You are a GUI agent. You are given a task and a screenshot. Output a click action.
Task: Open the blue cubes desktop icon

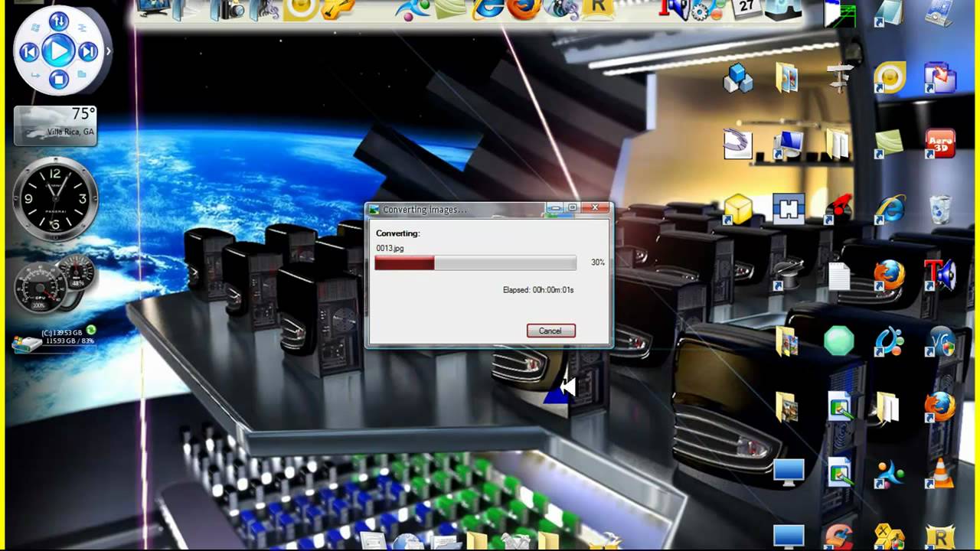click(738, 77)
